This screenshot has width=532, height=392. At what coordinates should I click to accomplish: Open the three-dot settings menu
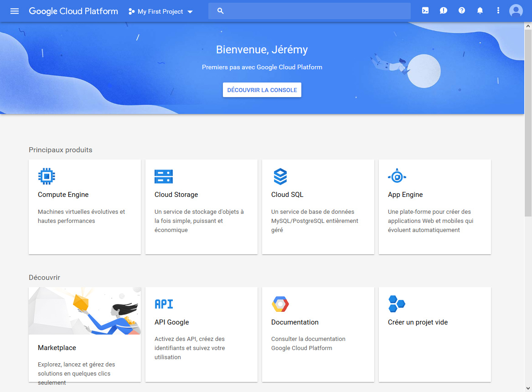tap(498, 10)
